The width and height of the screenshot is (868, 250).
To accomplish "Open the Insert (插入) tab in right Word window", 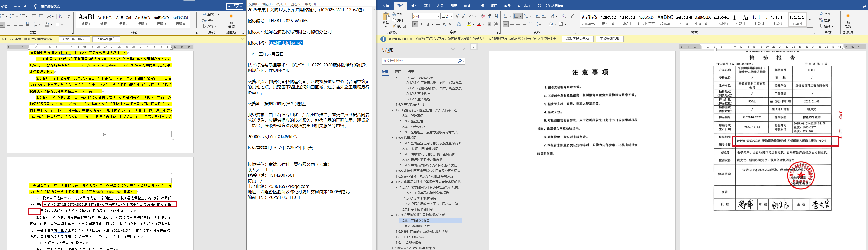I will [x=414, y=6].
